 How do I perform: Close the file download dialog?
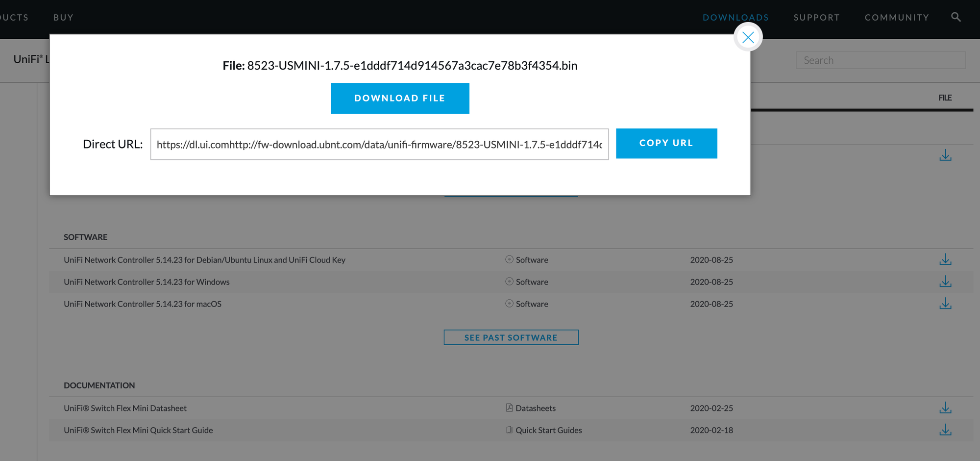[x=748, y=37]
